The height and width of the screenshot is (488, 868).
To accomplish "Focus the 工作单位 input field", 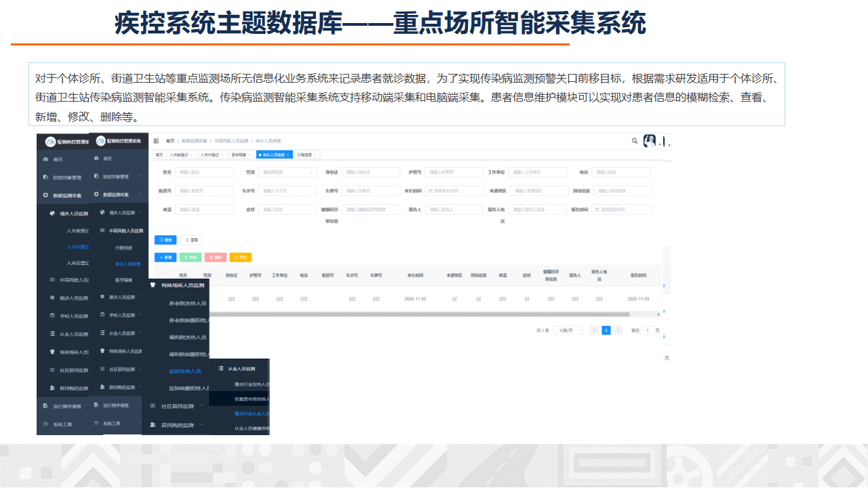I will (538, 172).
